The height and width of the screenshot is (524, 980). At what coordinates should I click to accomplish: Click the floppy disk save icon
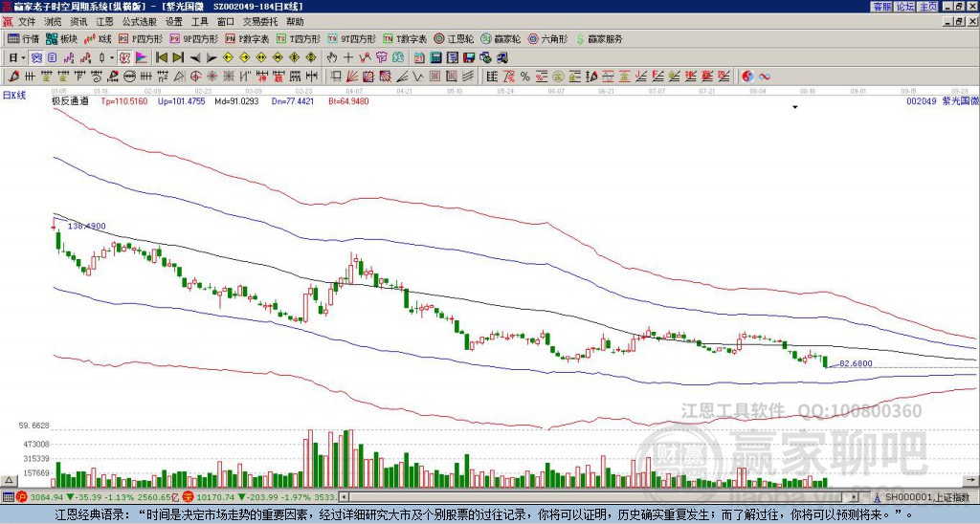469,58
